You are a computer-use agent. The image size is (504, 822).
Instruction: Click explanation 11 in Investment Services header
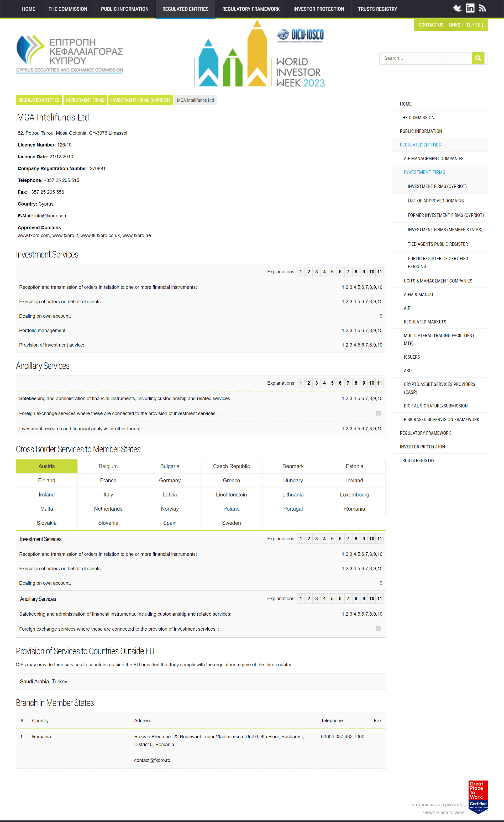click(x=379, y=271)
